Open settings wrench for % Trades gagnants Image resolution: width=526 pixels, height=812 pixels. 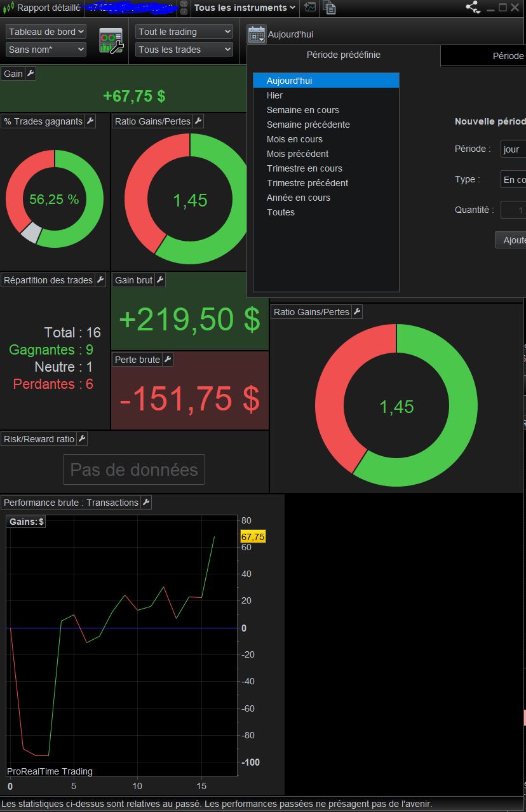pyautogui.click(x=90, y=121)
